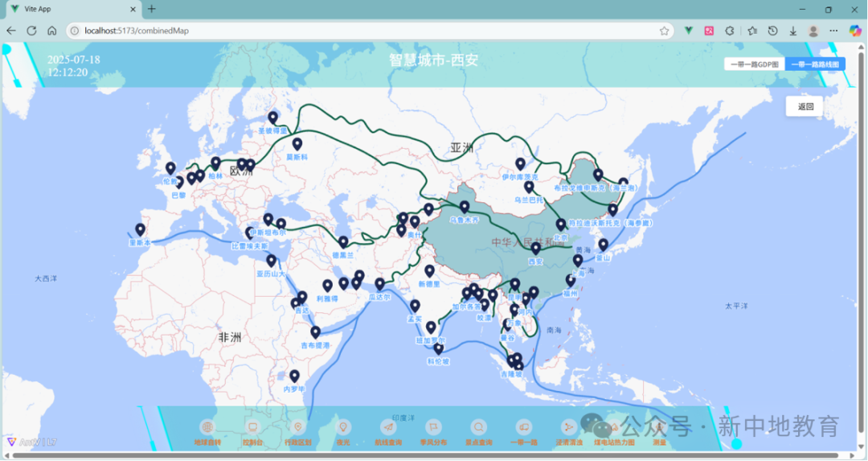Open the 控制台 console icon
Screen dimensions: 868x461
point(252,427)
